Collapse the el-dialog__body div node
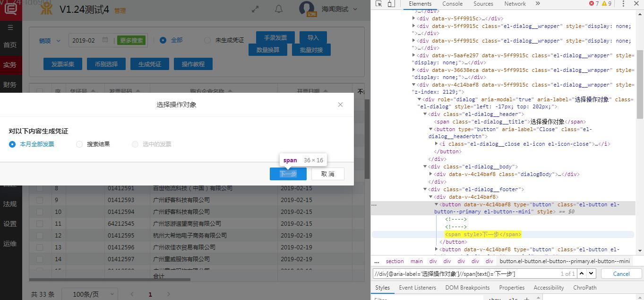The image size is (644, 300). click(x=425, y=167)
